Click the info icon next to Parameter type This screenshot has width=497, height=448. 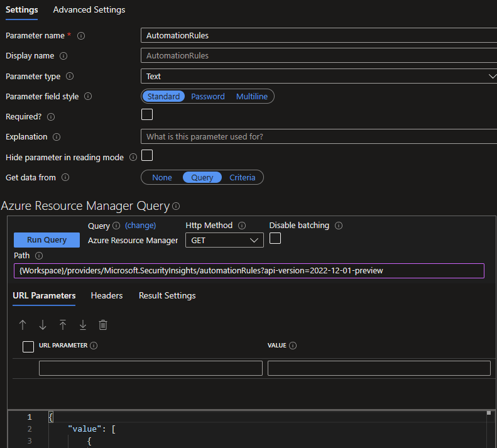[x=70, y=76]
